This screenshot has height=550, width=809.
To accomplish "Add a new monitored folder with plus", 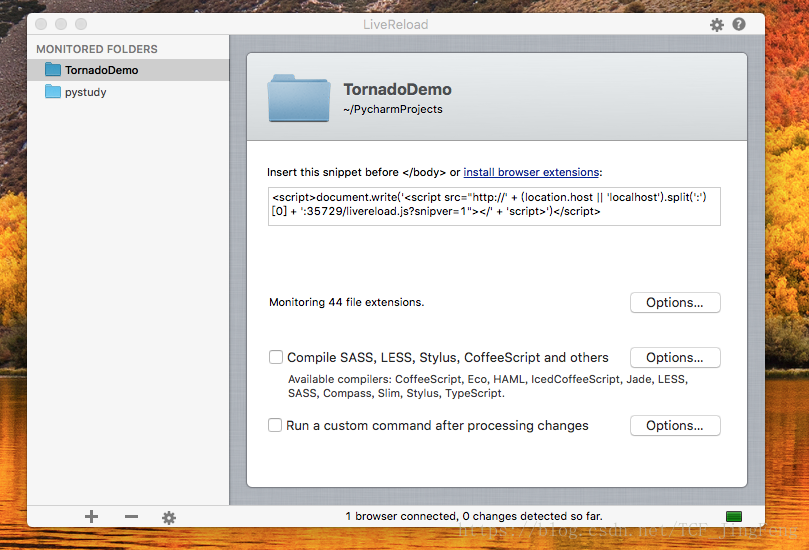I will click(91, 516).
